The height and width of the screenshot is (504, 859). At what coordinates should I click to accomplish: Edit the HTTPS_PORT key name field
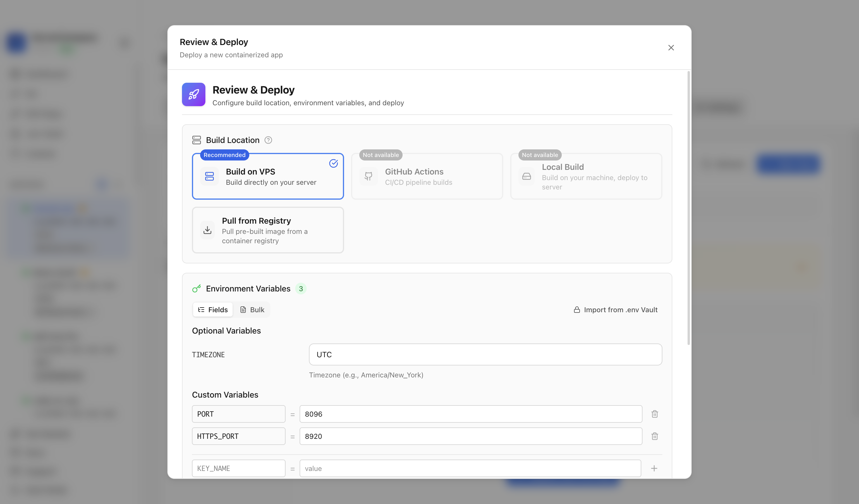pos(239,436)
